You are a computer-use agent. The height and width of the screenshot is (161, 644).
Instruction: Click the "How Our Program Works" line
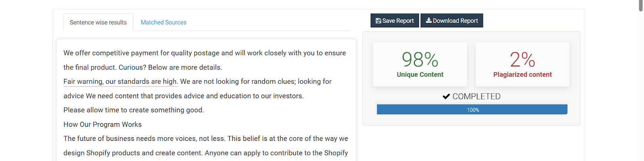pos(103,125)
